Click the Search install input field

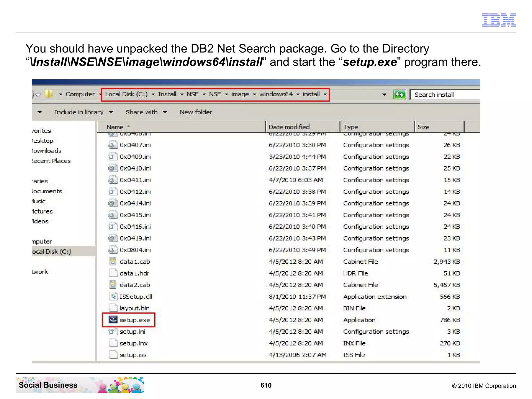point(445,95)
